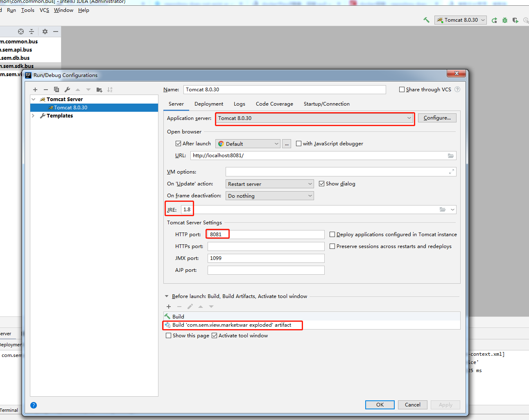Open the Tools menu
Viewport: 529px width, 420px height.
28,10
